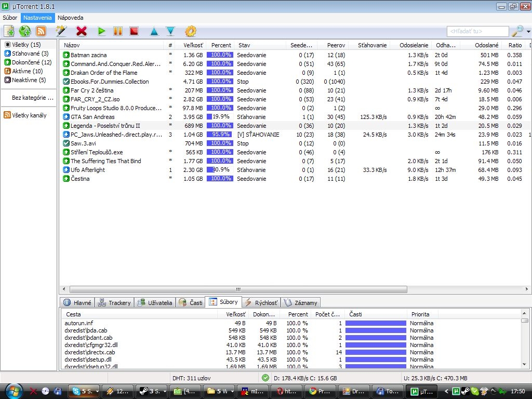Open the Nápoveda menu

[x=70, y=18]
